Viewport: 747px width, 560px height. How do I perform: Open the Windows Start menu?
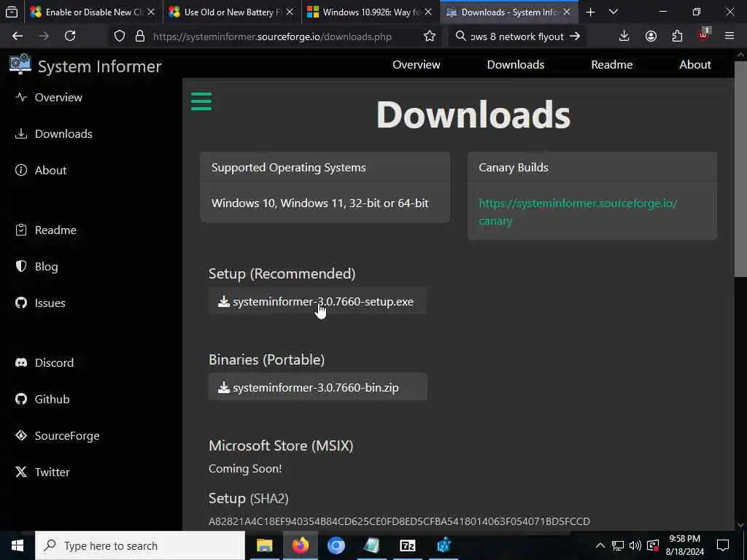18,545
